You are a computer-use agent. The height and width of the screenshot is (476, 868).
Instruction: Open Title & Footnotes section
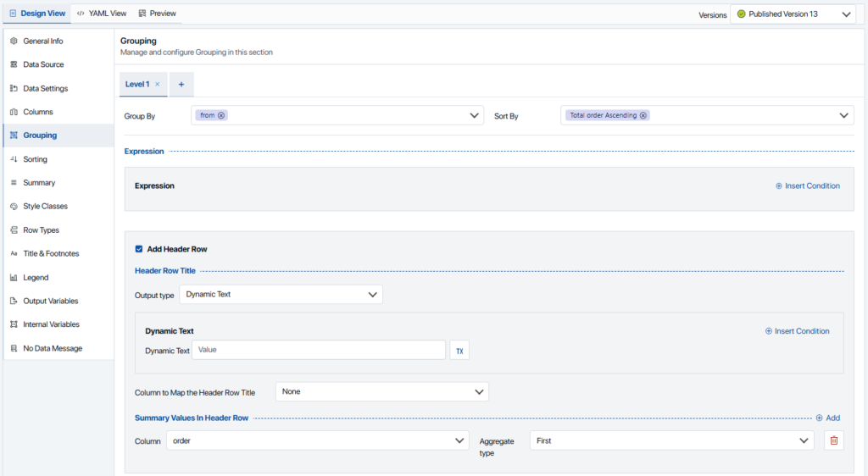(58, 254)
